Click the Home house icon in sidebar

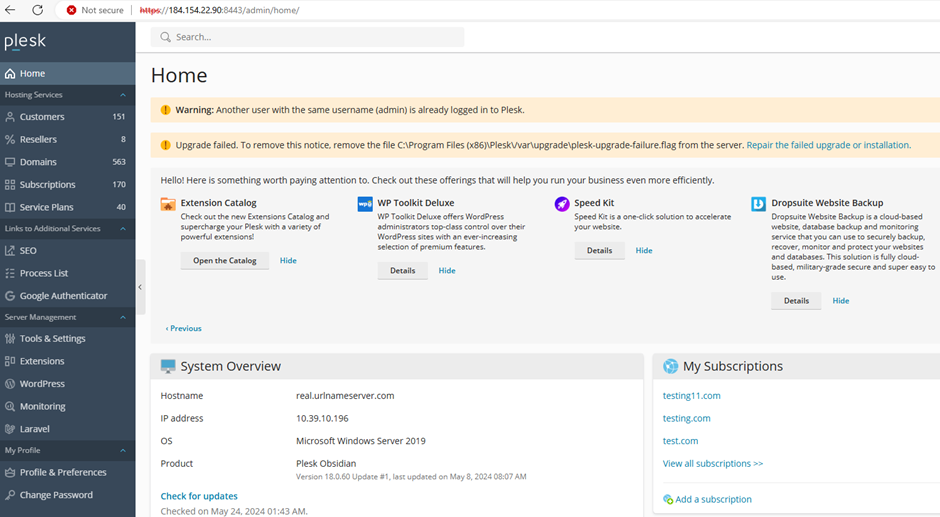[10, 74]
